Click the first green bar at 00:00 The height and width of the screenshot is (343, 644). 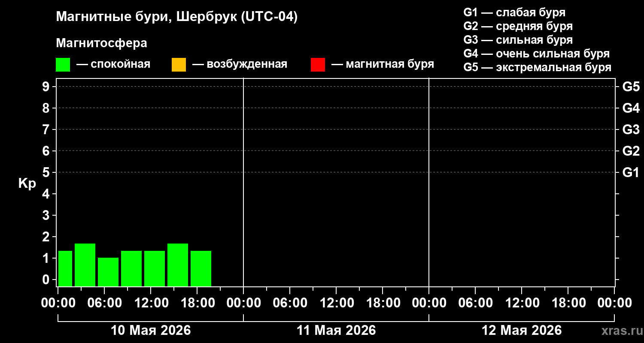65,268
